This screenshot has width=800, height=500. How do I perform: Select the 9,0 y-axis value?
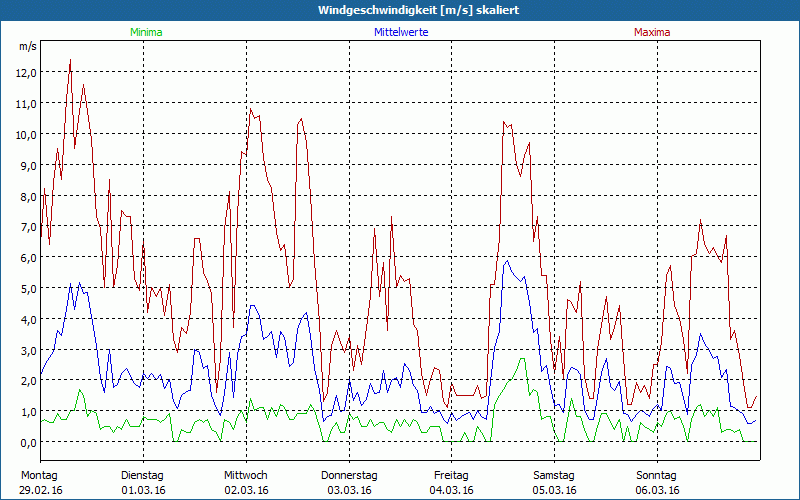point(28,165)
